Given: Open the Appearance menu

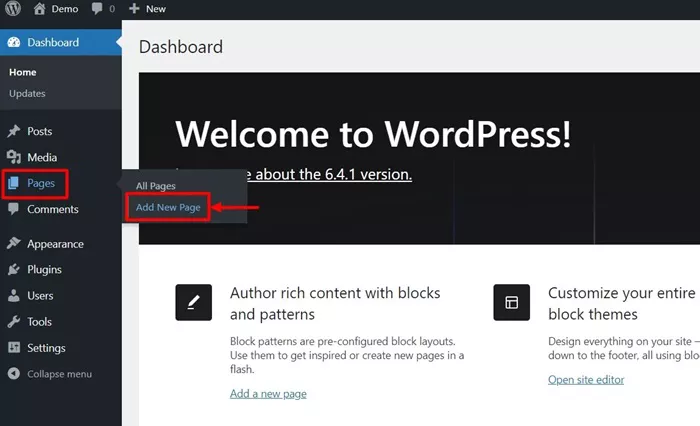Looking at the screenshot, I should click(55, 244).
